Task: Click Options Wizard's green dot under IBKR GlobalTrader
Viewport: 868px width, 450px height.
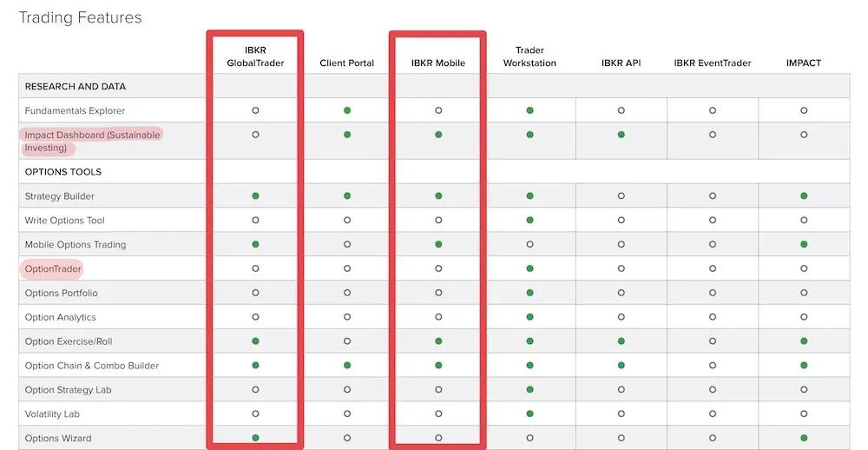Action: click(255, 438)
